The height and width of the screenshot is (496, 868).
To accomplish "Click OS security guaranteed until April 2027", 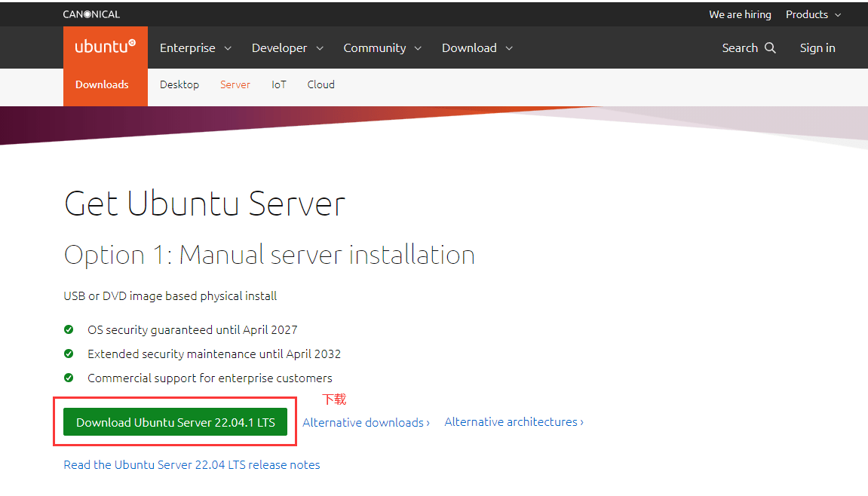I will coord(192,330).
